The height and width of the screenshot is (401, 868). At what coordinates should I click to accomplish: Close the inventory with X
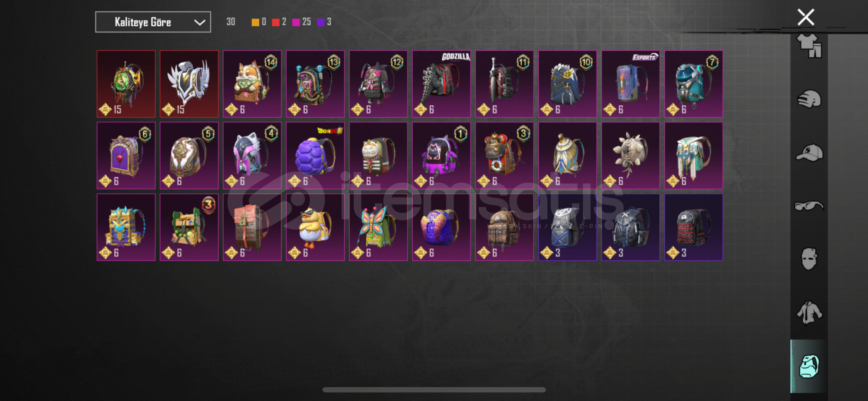tap(806, 17)
